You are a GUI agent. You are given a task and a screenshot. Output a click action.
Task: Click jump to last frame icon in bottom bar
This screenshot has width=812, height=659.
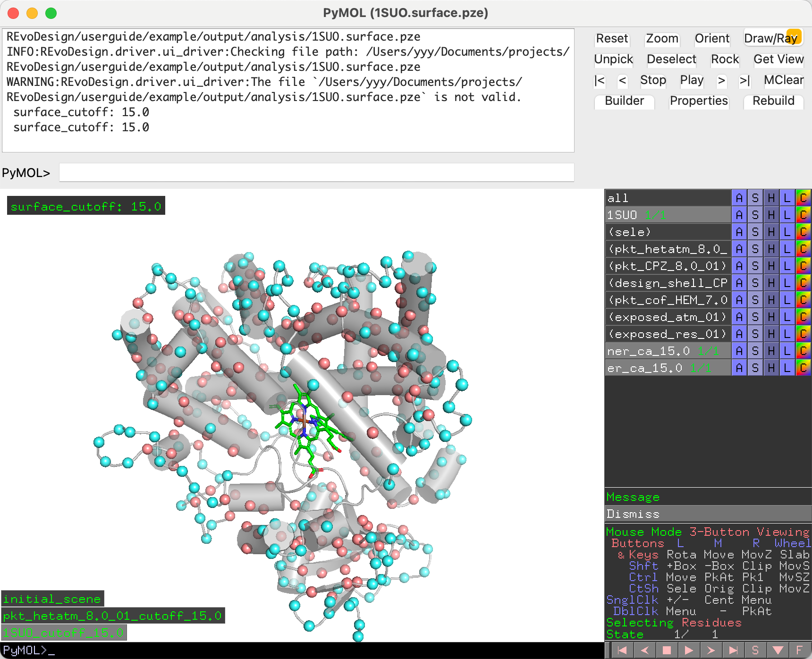[x=733, y=650]
